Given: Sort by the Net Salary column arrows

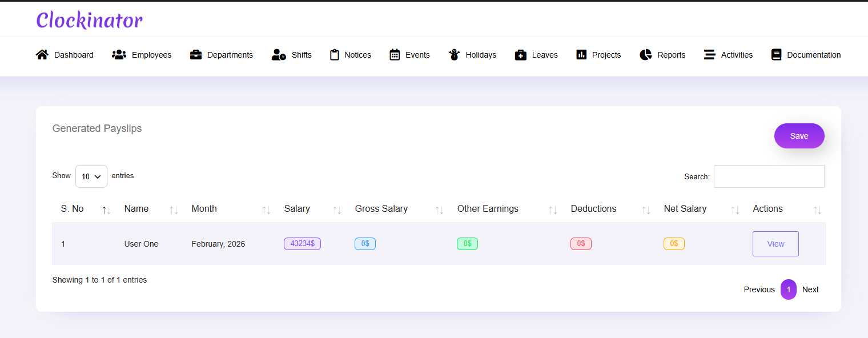Looking at the screenshot, I should 735,210.
